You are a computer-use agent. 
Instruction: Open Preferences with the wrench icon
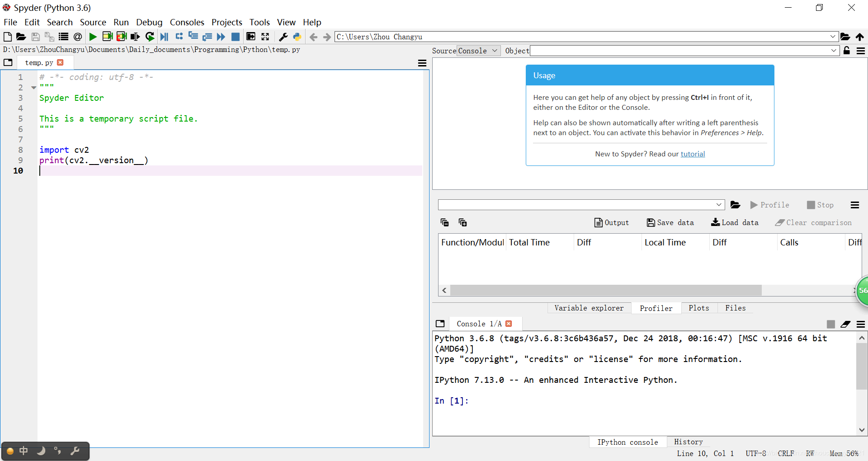pos(283,37)
